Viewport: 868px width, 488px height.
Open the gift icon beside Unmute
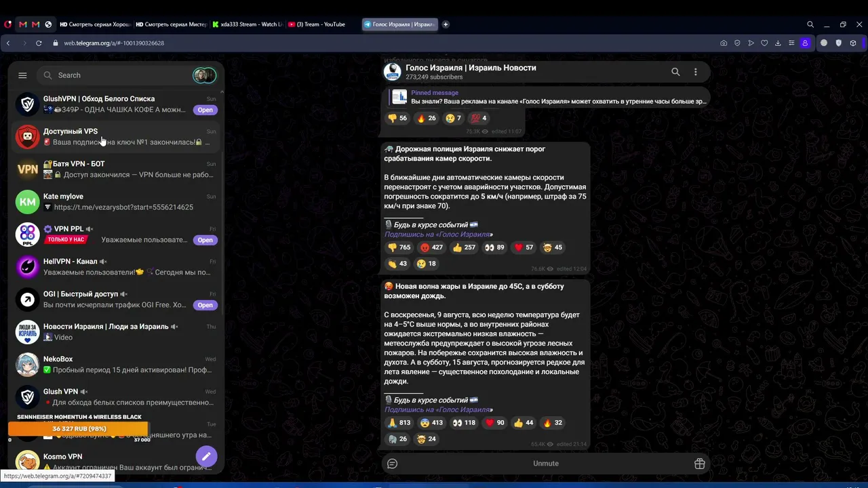point(700,464)
